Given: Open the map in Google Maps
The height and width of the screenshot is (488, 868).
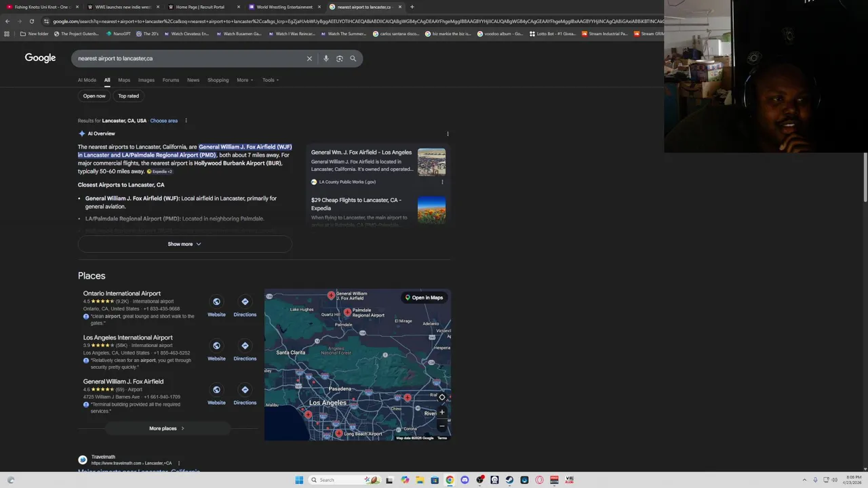Looking at the screenshot, I should click(424, 298).
